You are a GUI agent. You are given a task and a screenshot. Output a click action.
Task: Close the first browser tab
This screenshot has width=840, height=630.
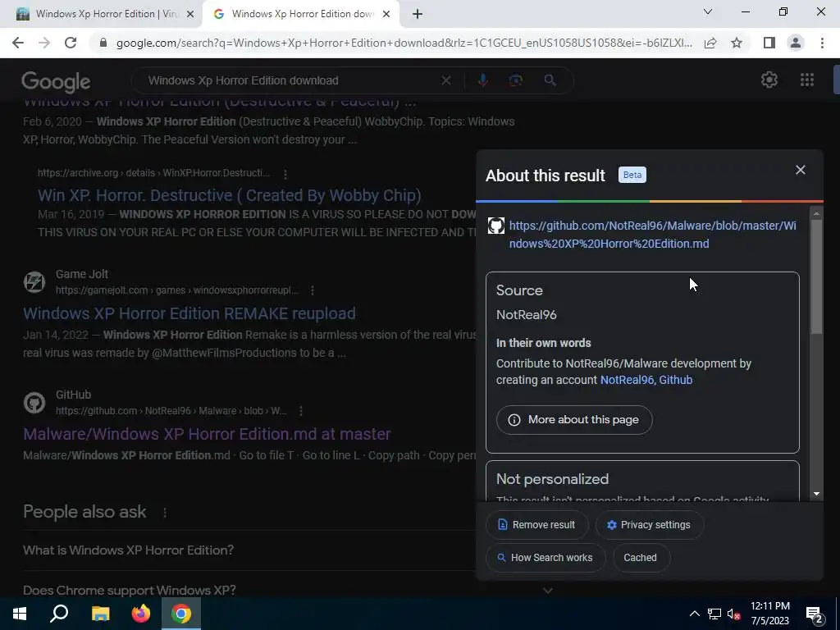click(189, 14)
